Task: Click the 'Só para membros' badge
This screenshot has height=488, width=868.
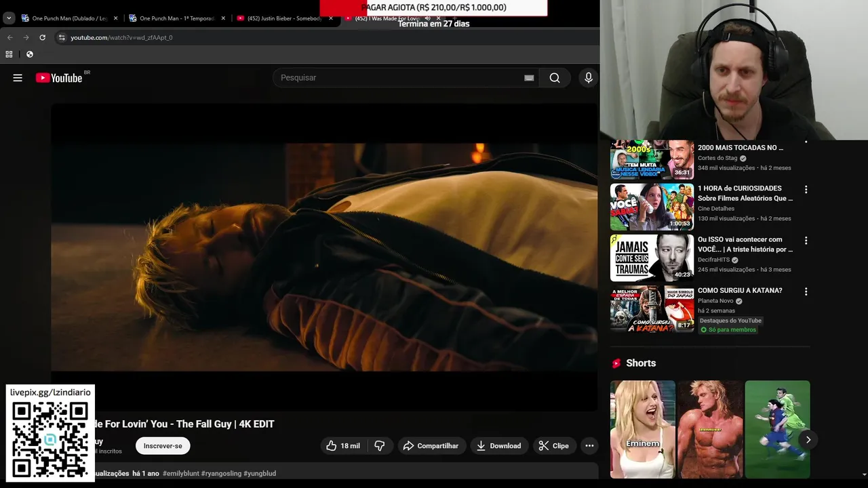Action: click(728, 330)
